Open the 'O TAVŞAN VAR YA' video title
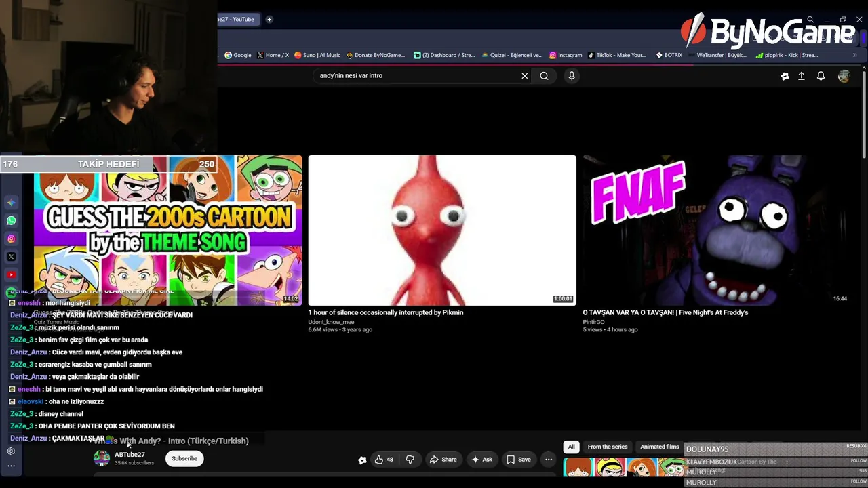 666,312
